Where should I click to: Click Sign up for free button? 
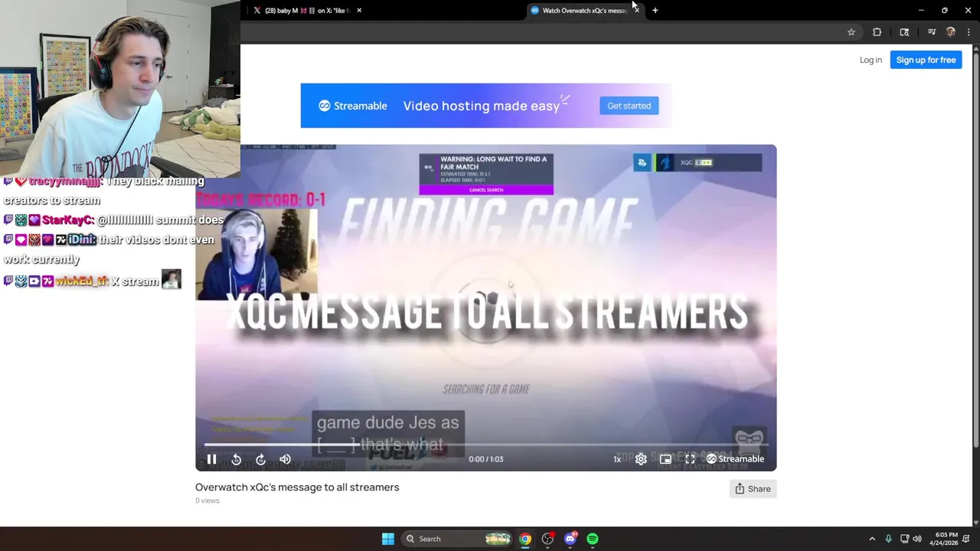pyautogui.click(x=926, y=60)
